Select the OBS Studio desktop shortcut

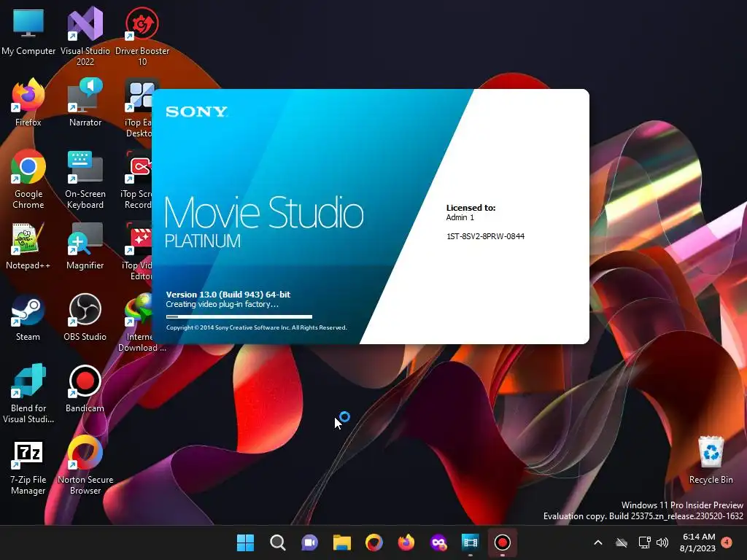click(85, 318)
